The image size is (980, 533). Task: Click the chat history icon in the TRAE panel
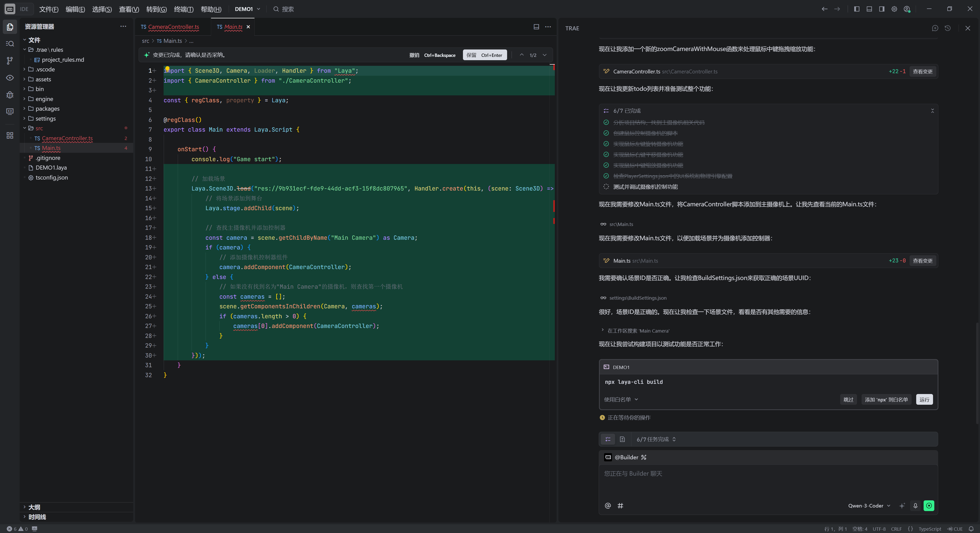pyautogui.click(x=948, y=28)
